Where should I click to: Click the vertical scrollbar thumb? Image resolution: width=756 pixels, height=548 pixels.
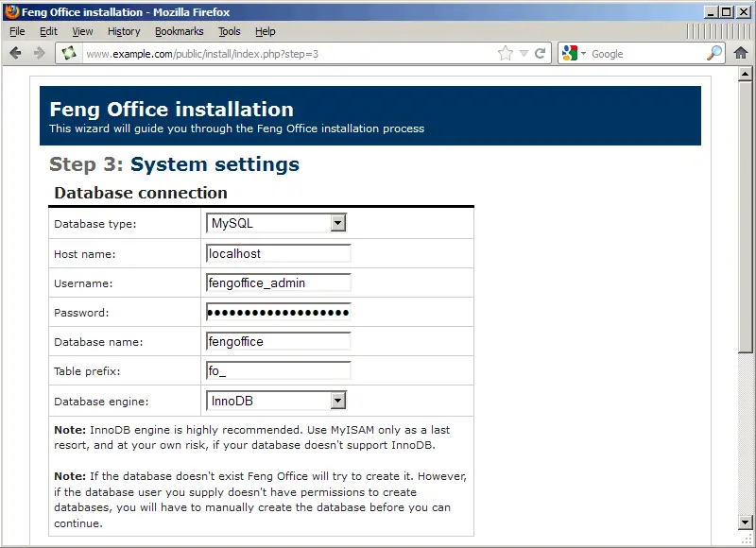tap(745, 217)
